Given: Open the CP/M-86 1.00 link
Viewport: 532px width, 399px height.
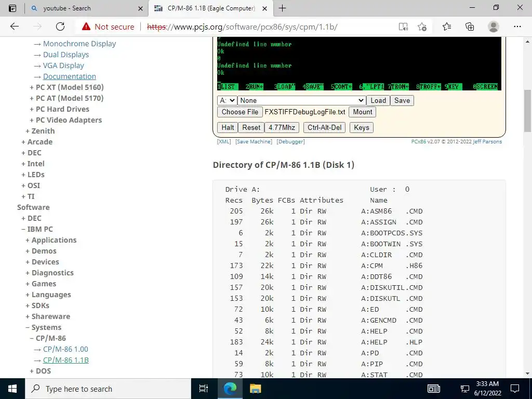Looking at the screenshot, I should click(x=65, y=349).
